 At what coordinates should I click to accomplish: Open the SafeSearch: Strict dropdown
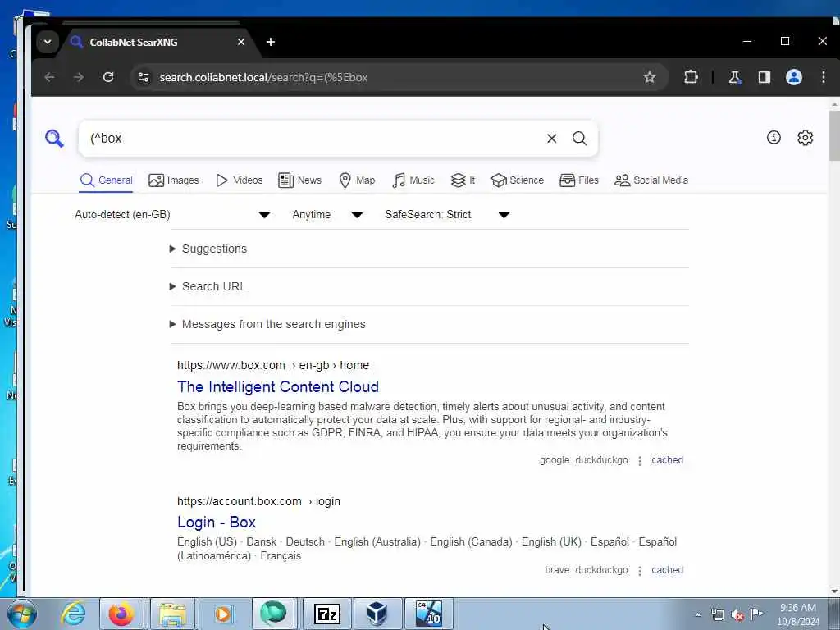click(447, 215)
